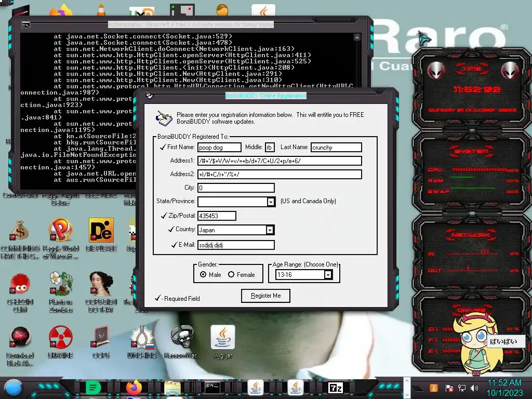This screenshot has height=399, width=532.
Task: Open the Mjgl.jar Java file icon
Action: click(x=223, y=337)
